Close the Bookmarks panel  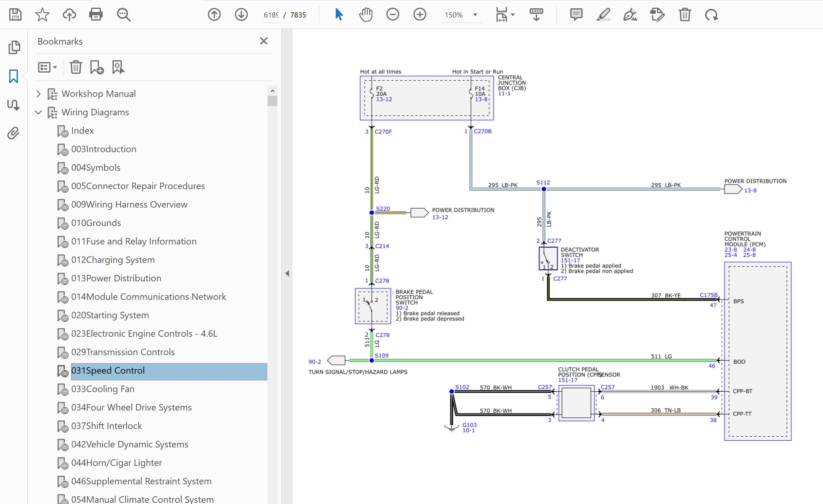263,41
